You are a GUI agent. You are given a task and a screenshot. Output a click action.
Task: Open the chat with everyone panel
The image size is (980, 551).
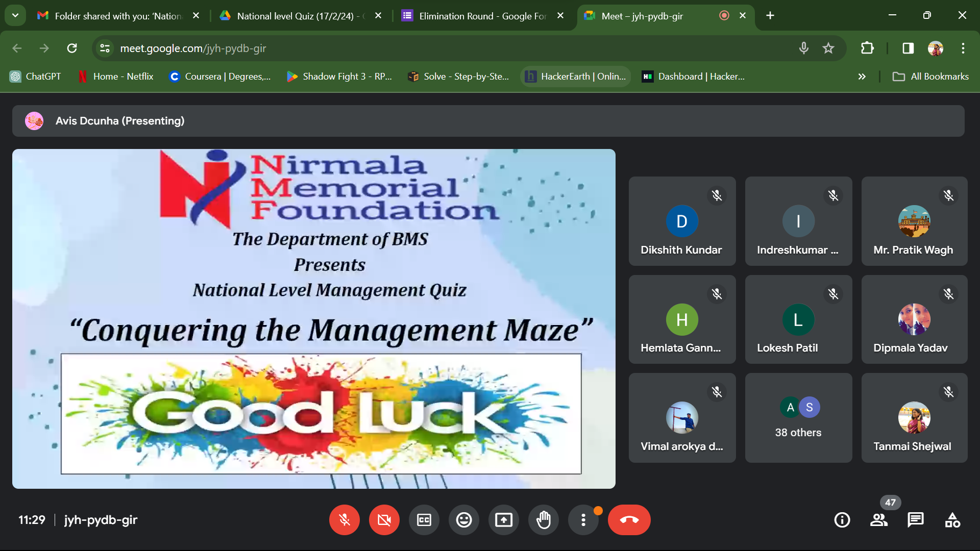915,520
